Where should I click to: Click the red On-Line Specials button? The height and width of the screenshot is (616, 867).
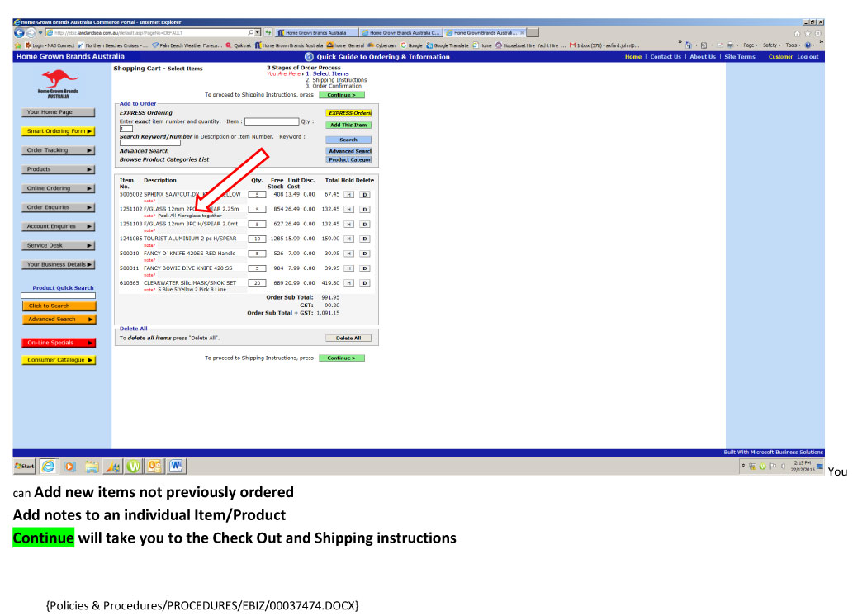(58, 343)
